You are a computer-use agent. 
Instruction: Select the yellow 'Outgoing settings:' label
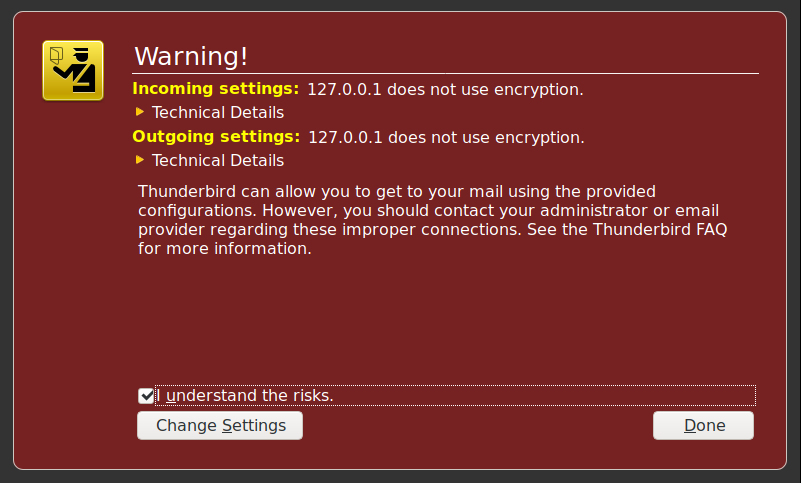[216, 137]
